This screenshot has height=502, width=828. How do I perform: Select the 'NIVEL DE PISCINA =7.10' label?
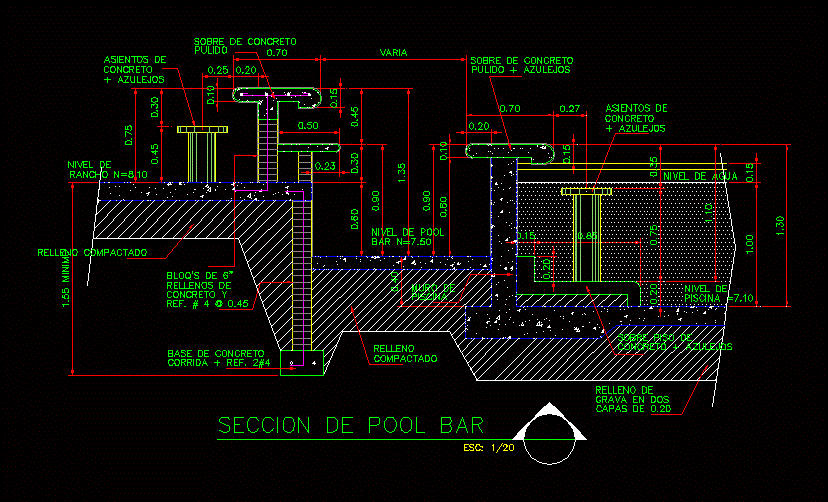coord(719,293)
